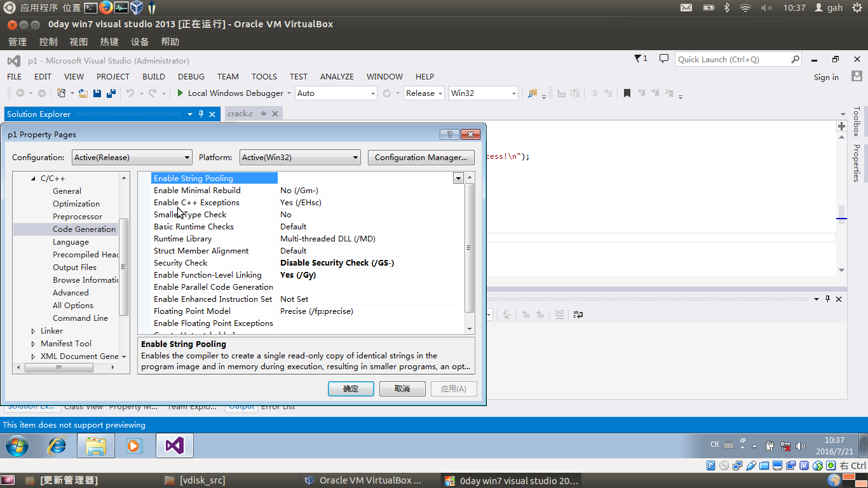Open the ANALYZE menu
Screen dimensions: 868x488
coord(337,76)
